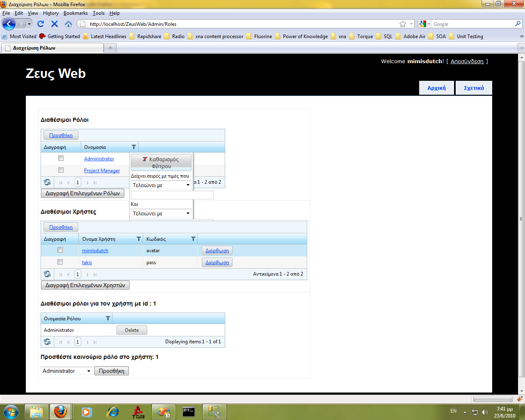This screenshot has width=525, height=420.
Task: Click the search magnifier in the Google box
Action: click(518, 24)
